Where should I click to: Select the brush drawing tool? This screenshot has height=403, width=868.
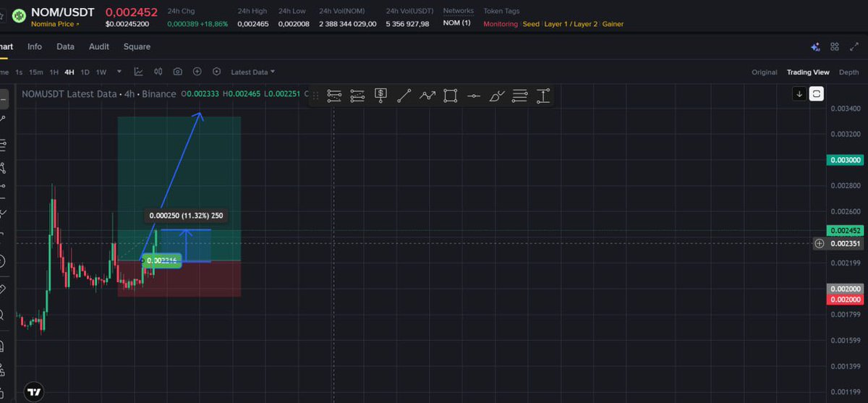(x=497, y=95)
